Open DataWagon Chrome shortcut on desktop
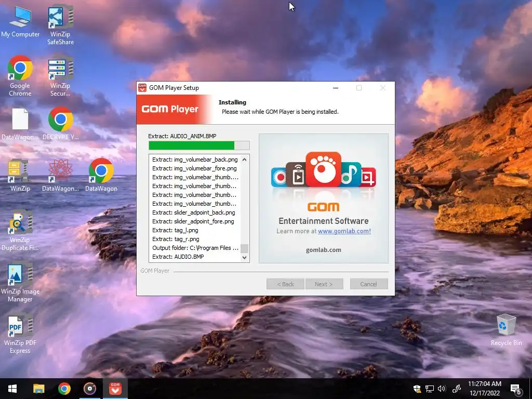The image size is (532, 399). 101,175
